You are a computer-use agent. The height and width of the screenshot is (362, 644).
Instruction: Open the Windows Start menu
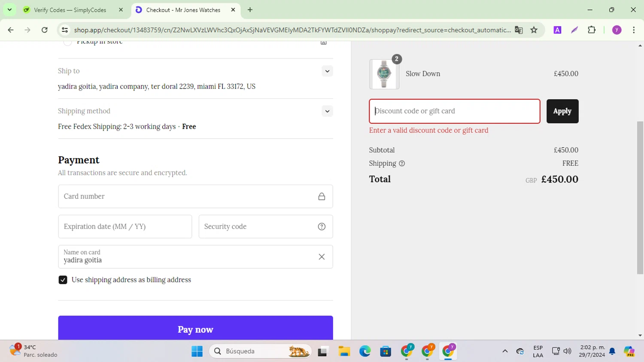coord(197,351)
